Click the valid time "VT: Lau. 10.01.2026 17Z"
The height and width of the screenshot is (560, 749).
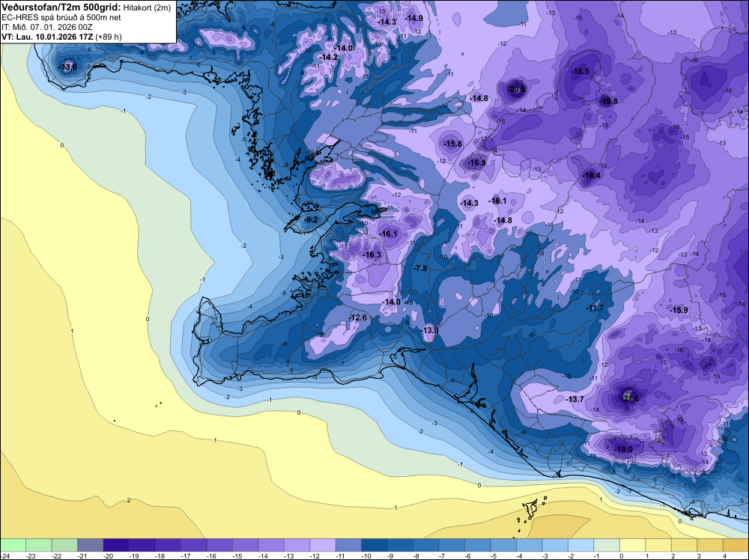[x=46, y=36]
